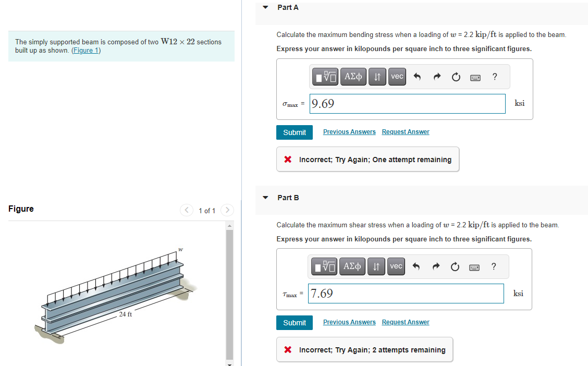Submit the Part B answer
This screenshot has height=366, width=588.
pyautogui.click(x=295, y=323)
